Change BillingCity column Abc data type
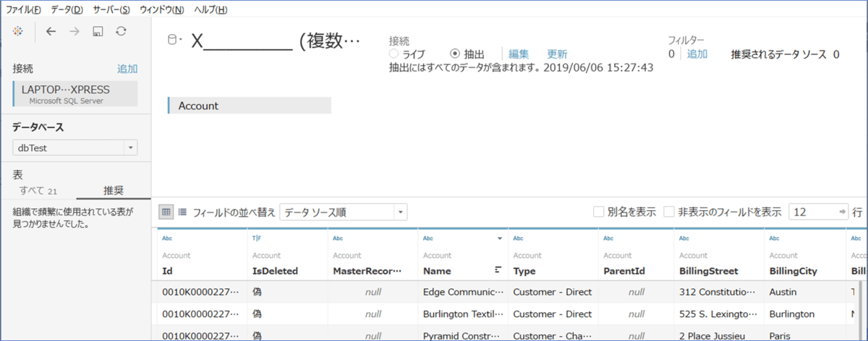The width and height of the screenshot is (868, 341). [x=774, y=238]
